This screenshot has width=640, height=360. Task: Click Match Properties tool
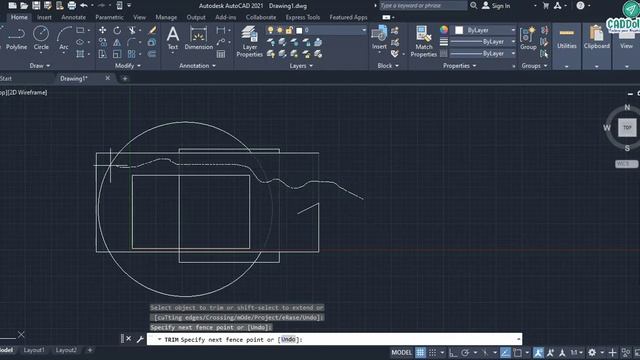point(424,41)
